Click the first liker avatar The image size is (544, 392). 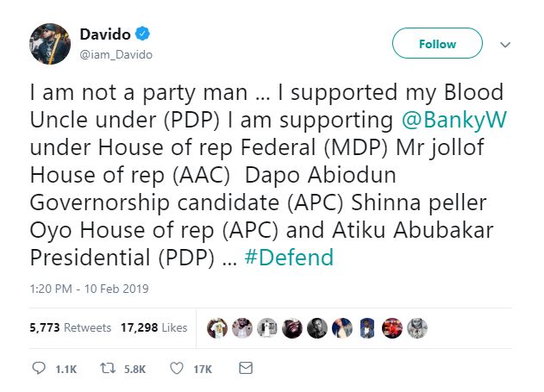pos(217,328)
